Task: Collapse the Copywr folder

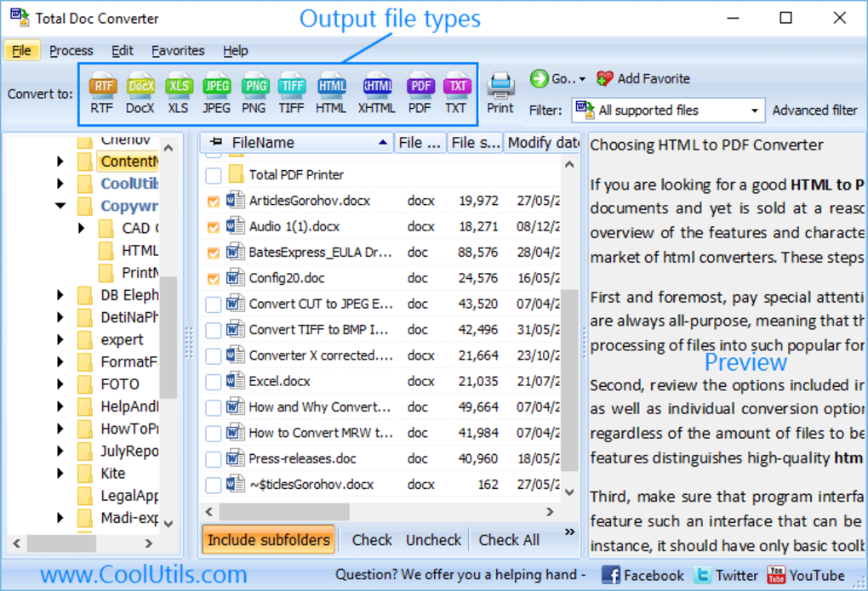Action: point(59,205)
